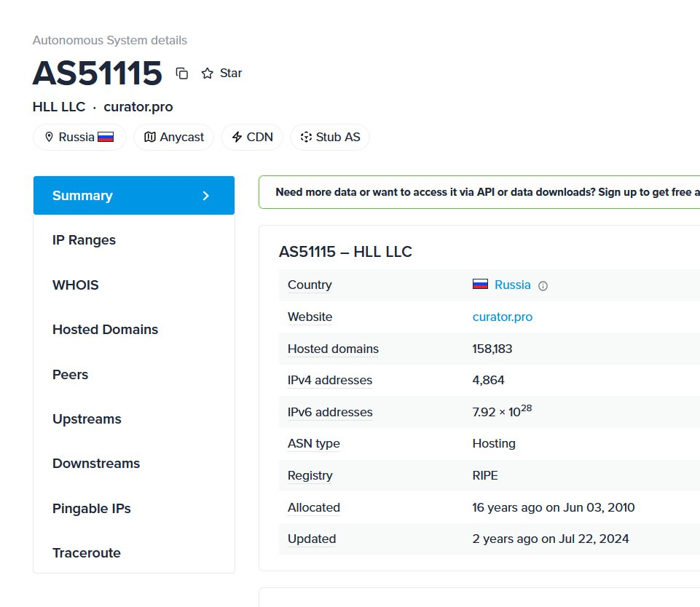This screenshot has height=607, width=700.
Task: Click the Russian flag in the Country row
Action: (480, 284)
